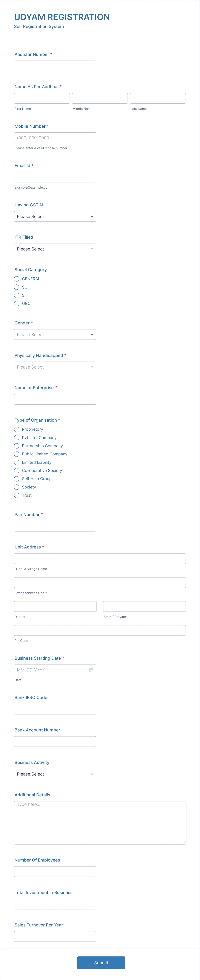Screen dimensions: 200x980
Task: Choose SC as social category
Action: (17, 287)
